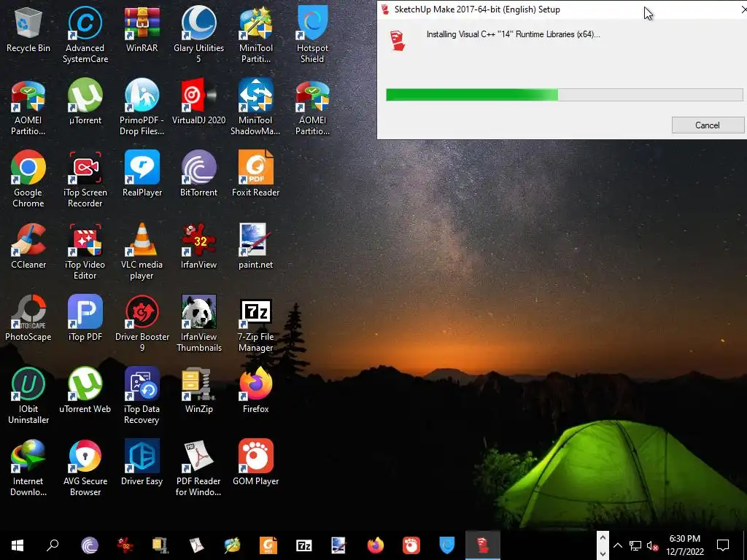Select the µTorrent desktop icon
This screenshot has height=560, width=747.
click(x=85, y=101)
